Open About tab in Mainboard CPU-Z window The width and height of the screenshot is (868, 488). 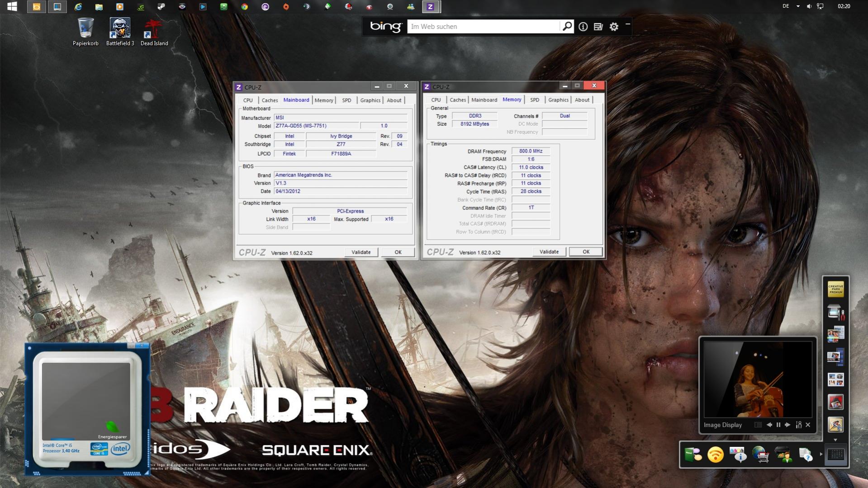point(394,100)
